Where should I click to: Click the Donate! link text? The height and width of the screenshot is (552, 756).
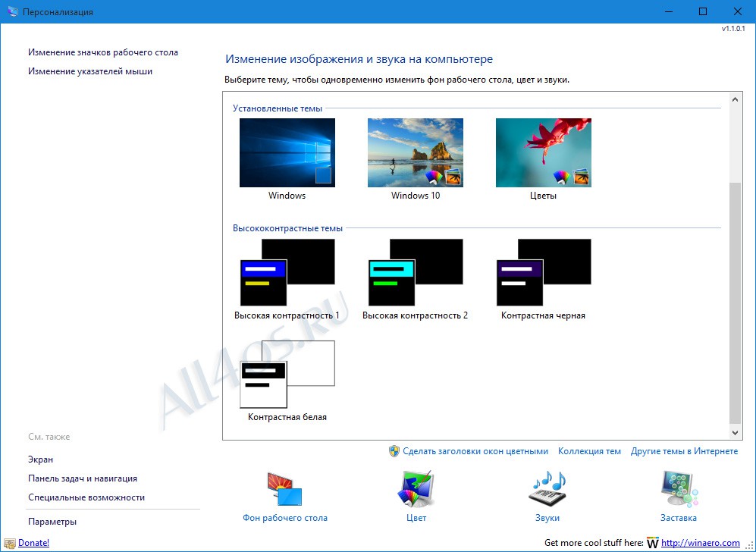(34, 543)
